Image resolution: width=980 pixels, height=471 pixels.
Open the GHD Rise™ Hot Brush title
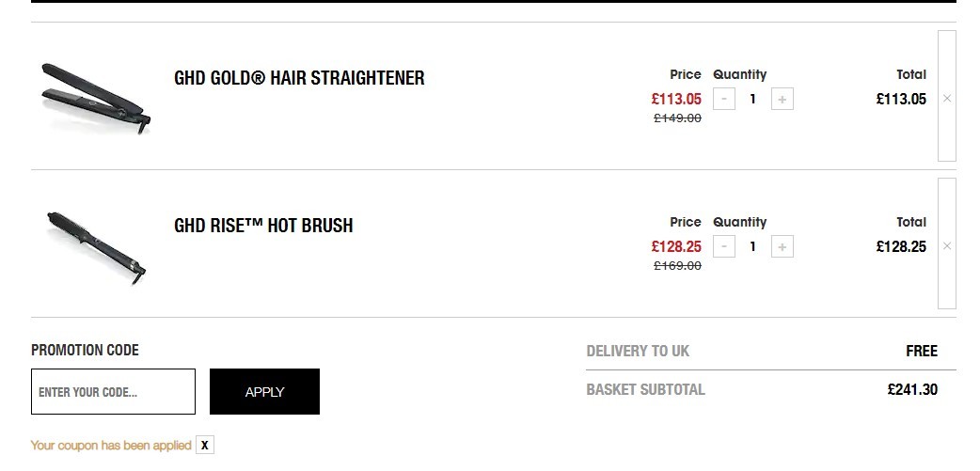point(263,226)
